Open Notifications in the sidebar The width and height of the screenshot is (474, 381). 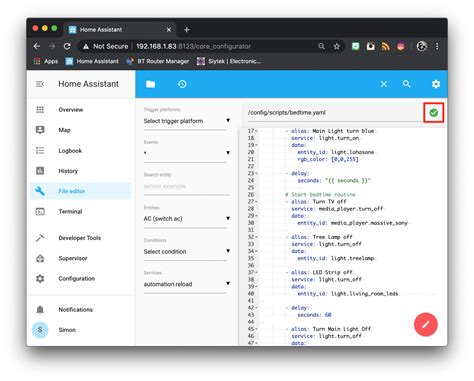pyautogui.click(x=81, y=310)
